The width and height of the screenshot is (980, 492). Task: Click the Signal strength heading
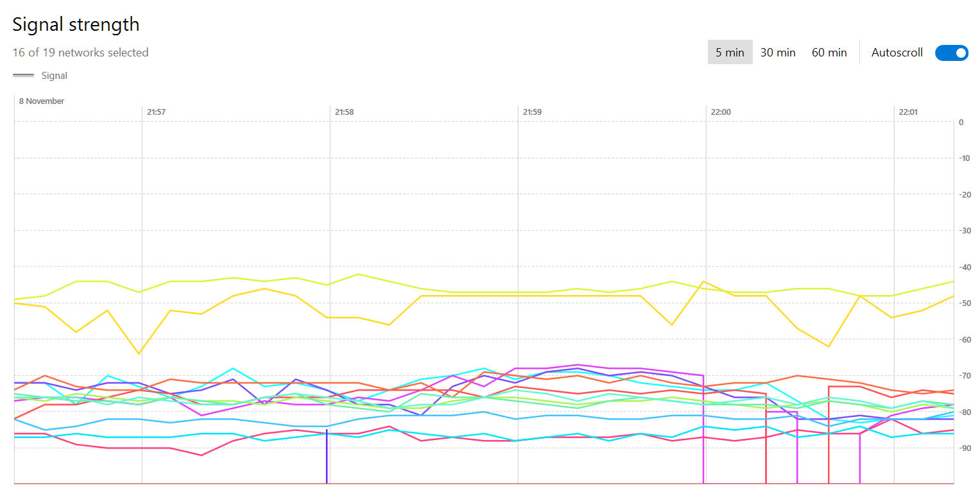(76, 24)
